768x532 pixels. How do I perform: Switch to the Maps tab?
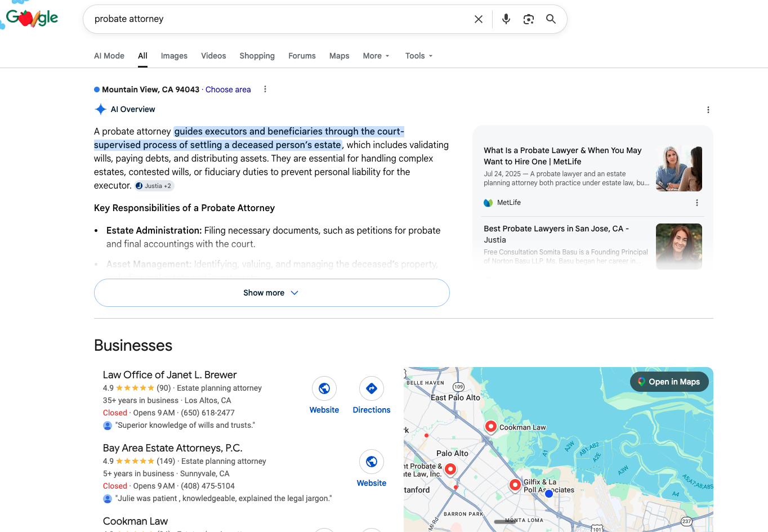339,56
